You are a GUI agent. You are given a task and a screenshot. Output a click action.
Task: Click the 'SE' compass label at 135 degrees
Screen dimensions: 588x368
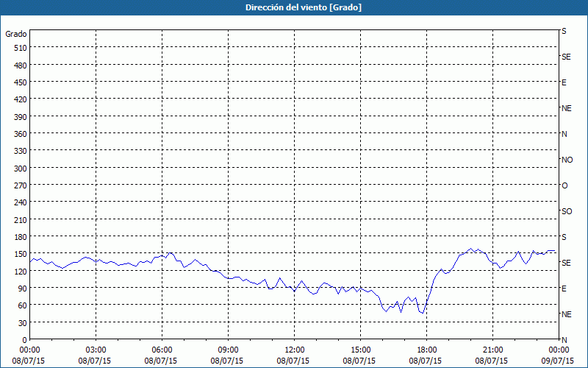(x=566, y=263)
